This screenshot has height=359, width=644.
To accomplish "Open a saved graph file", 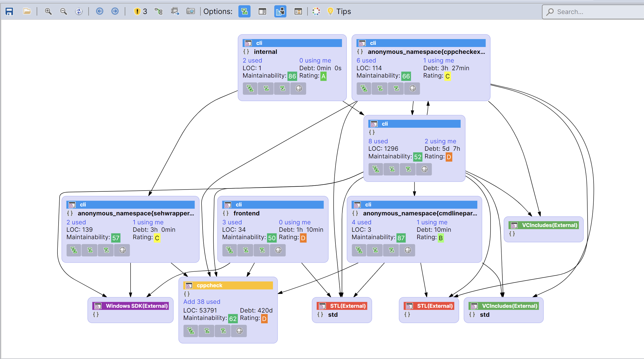I will pos(27,12).
